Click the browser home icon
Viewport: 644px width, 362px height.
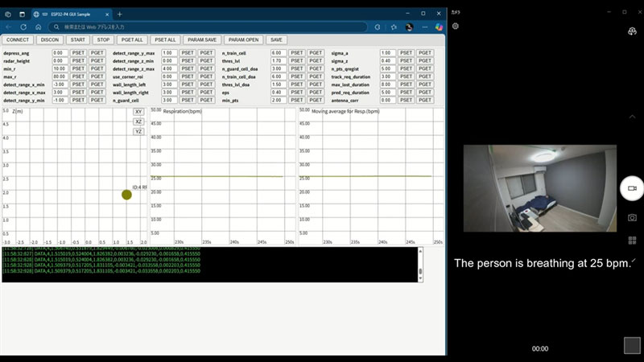tap(38, 27)
